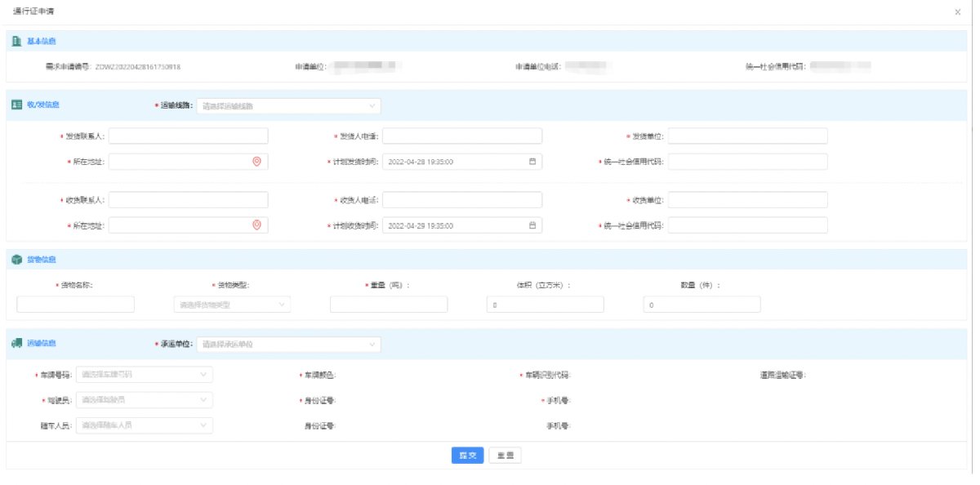This screenshot has width=980, height=485.
Task: Open the 货物类型 dropdown
Action: tap(232, 305)
